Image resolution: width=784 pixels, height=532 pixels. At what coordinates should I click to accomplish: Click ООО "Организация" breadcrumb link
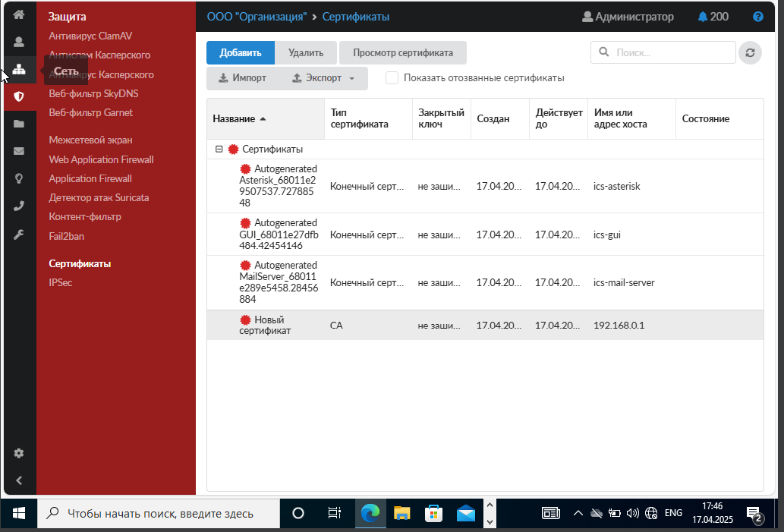pos(257,17)
